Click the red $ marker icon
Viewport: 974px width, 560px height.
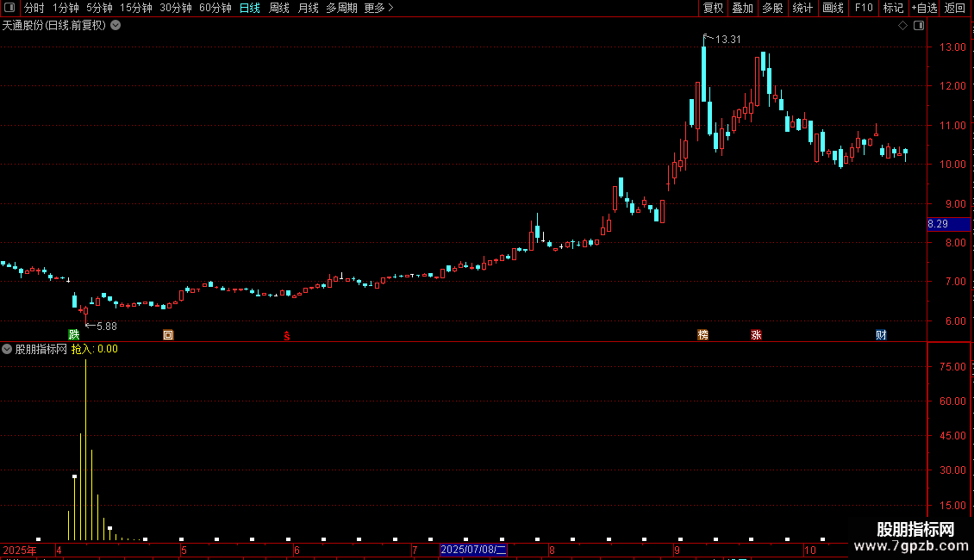[287, 336]
